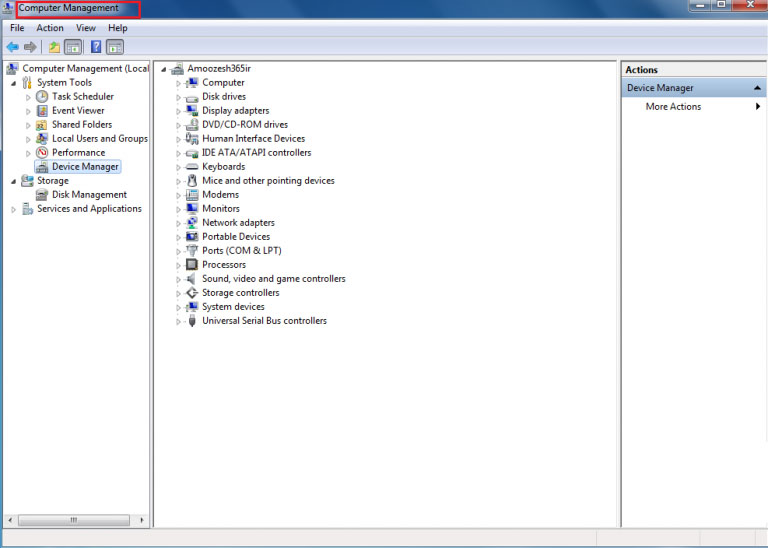This screenshot has width=768, height=548.
Task: Expand the Computer device category
Action: pyautogui.click(x=178, y=83)
